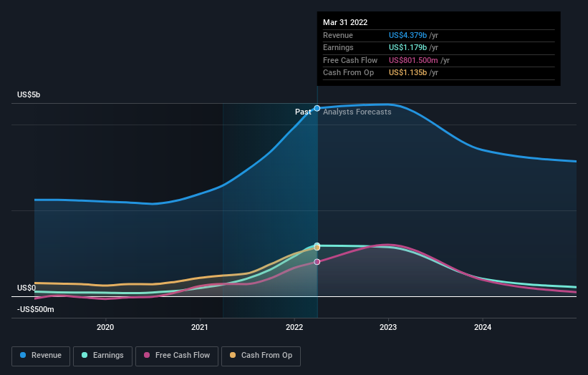
Task: Toggle the Revenue legend button
Action: pos(41,356)
